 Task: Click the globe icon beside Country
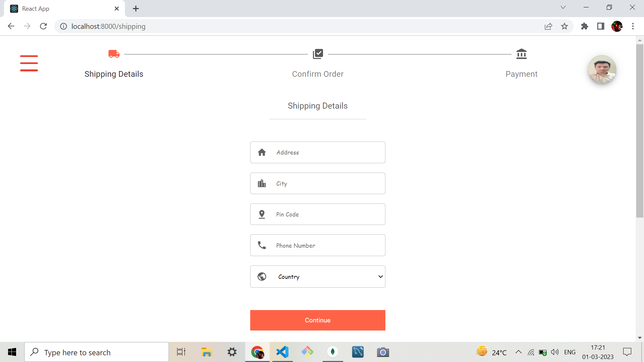pos(262,277)
